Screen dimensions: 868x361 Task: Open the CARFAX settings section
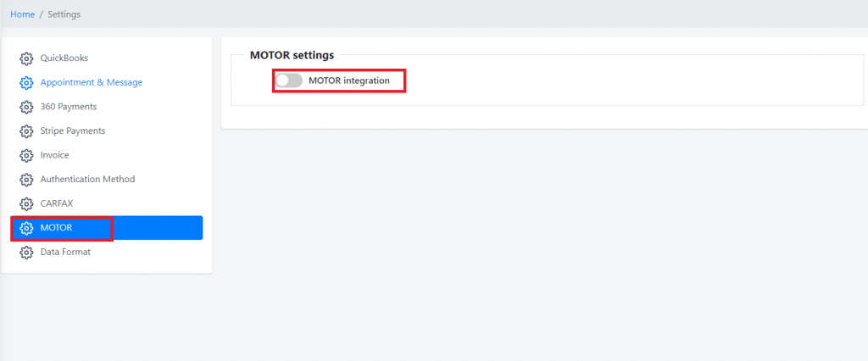(57, 203)
